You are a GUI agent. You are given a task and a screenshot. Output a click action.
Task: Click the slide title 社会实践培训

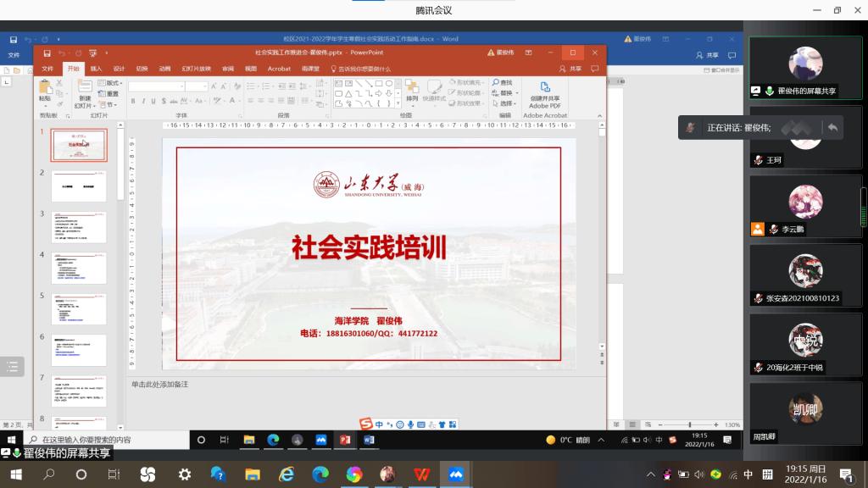click(x=369, y=247)
